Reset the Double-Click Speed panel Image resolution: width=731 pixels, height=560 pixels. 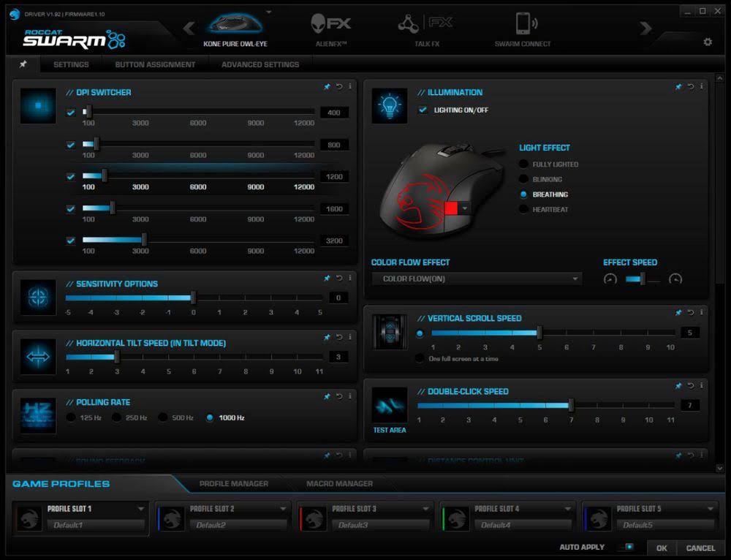(691, 385)
